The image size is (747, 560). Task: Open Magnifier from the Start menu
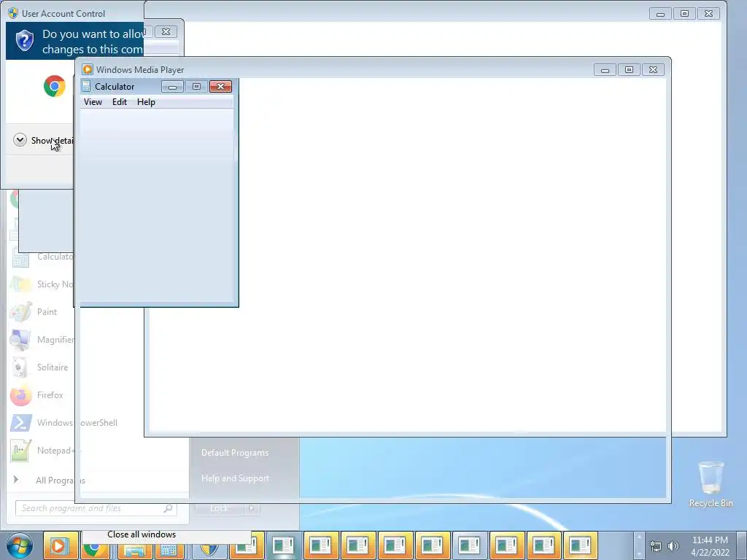pyautogui.click(x=42, y=340)
